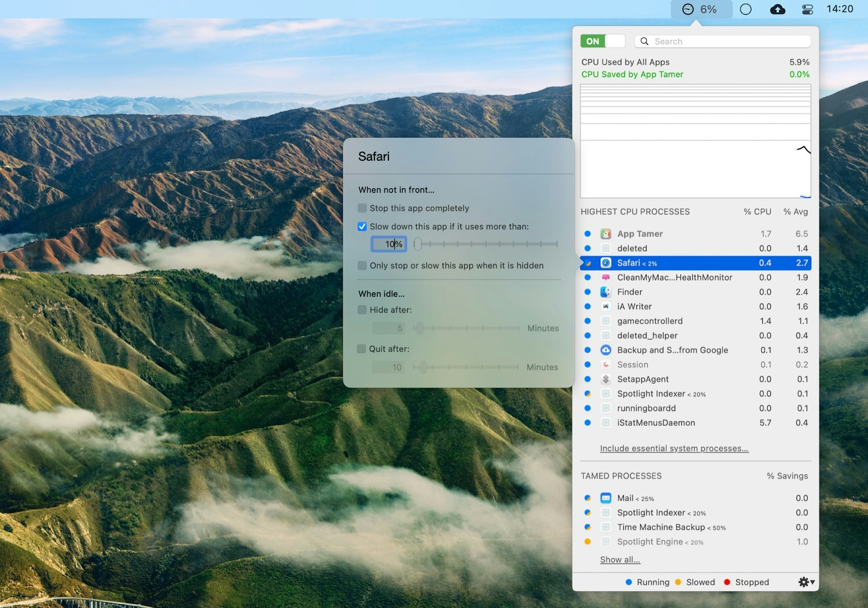The image size is (868, 608).
Task: Select the "runningboardd" process name
Action: (647, 408)
